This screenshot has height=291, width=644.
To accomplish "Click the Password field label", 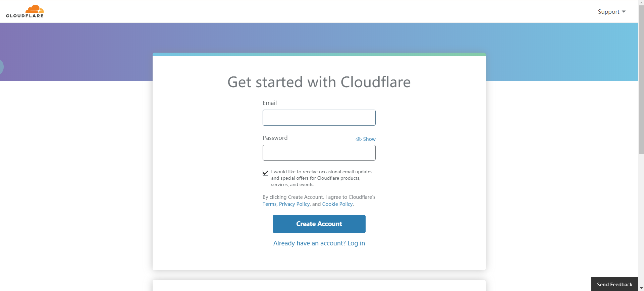I will click(275, 138).
